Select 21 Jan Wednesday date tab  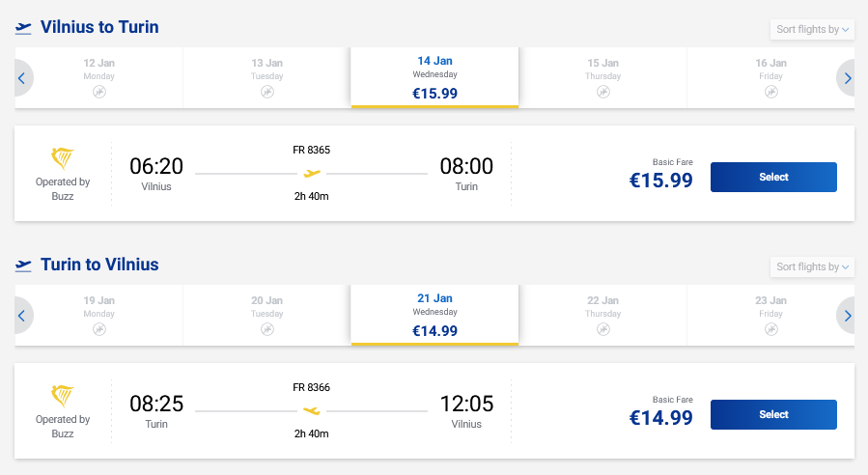point(434,315)
